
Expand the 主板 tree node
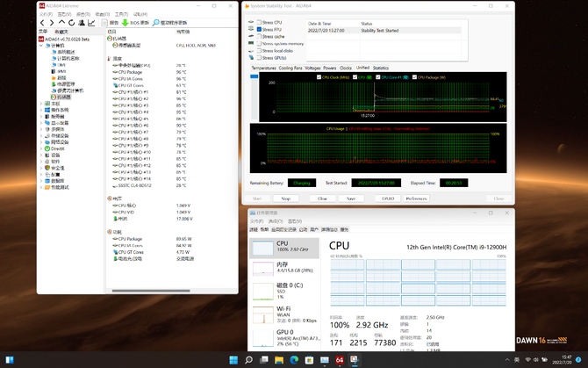pos(39,104)
